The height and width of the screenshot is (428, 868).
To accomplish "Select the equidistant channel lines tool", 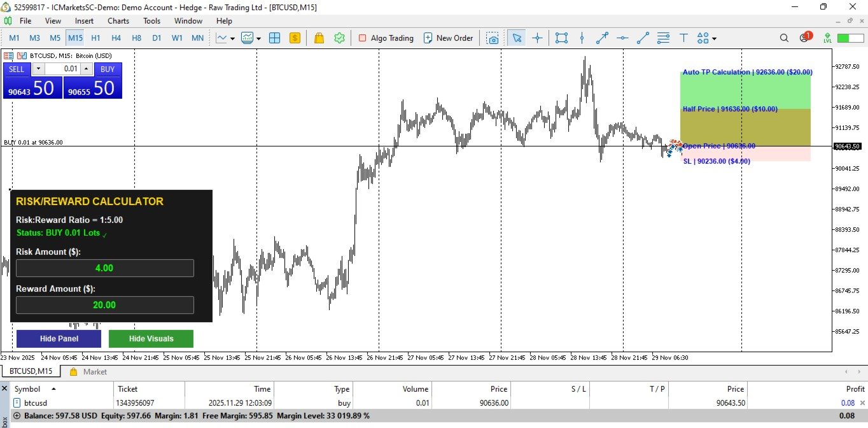I will tap(663, 38).
